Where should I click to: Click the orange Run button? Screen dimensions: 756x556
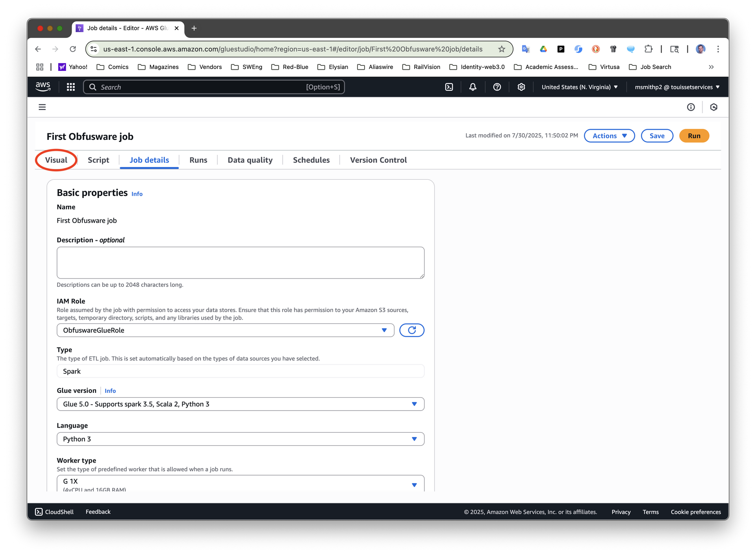click(694, 136)
